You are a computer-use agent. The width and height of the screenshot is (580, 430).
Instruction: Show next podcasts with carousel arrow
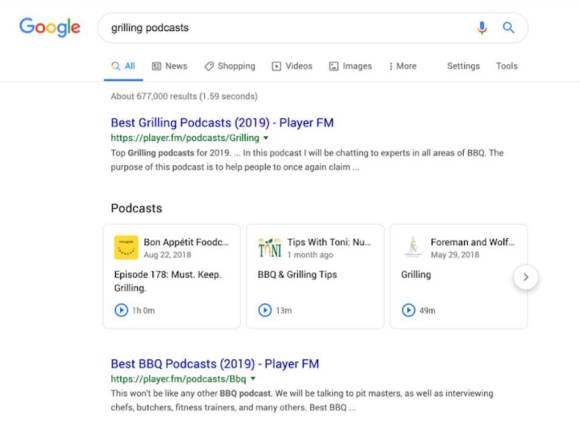pyautogui.click(x=526, y=277)
